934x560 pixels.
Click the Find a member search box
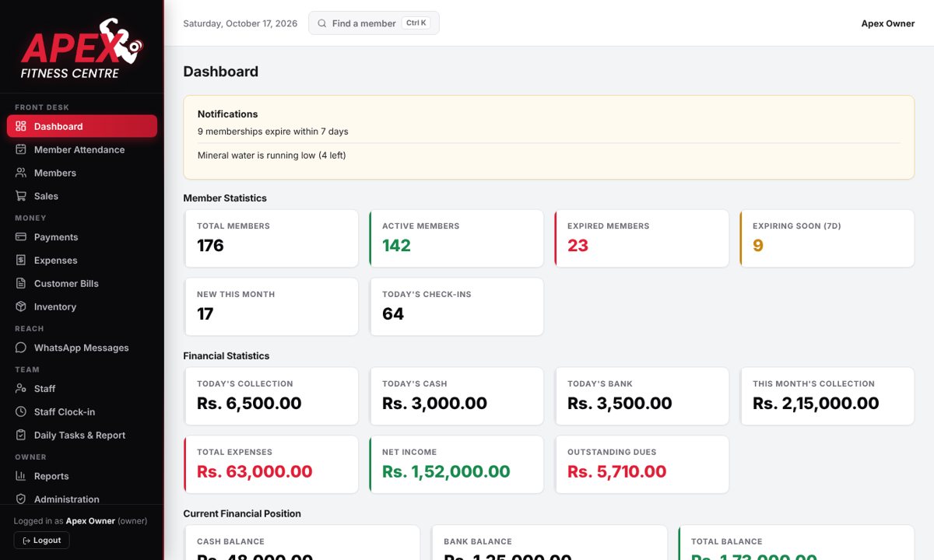tap(374, 23)
